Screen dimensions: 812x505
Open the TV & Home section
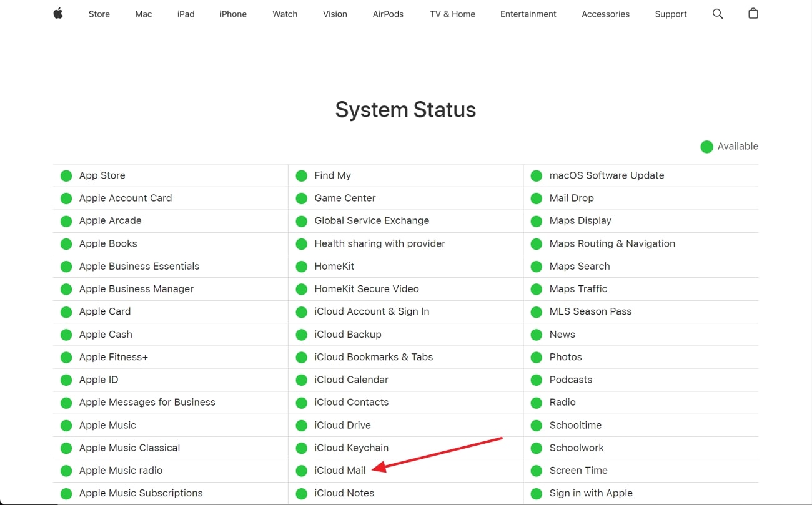click(x=452, y=13)
